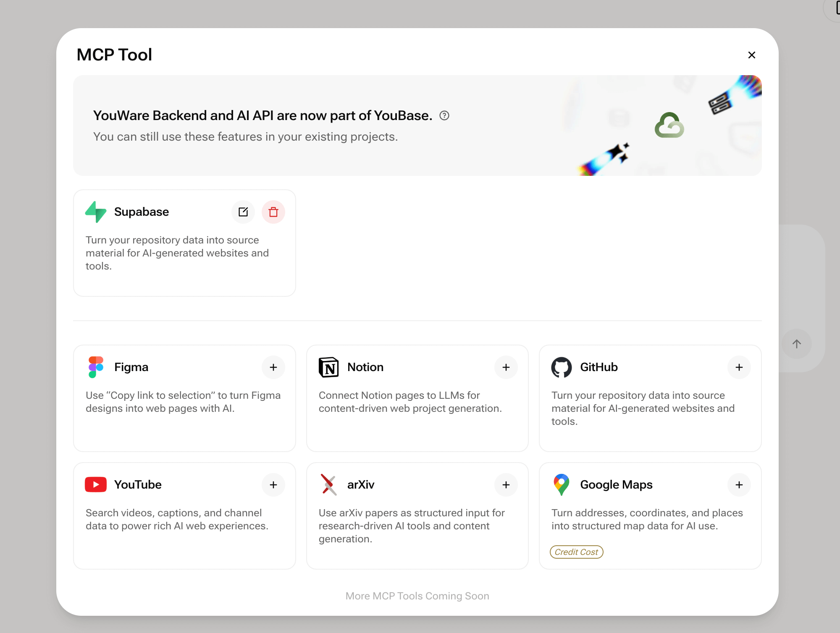
Task: Close the MCP Tool dialog
Action: 752,55
